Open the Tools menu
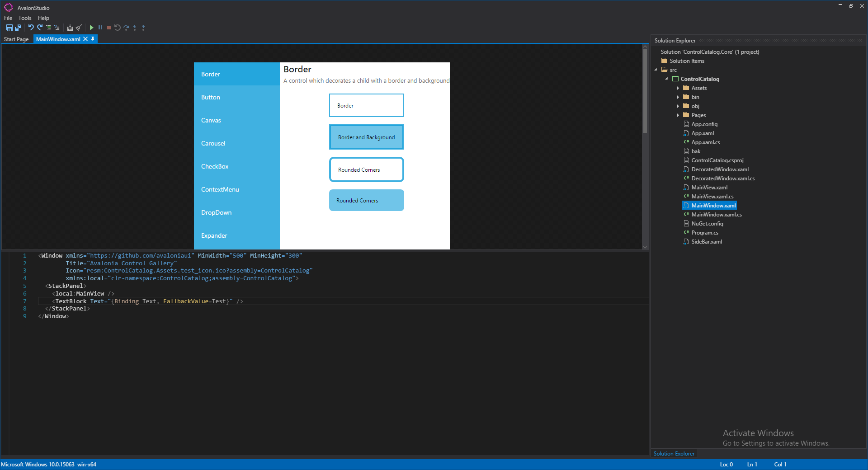868x470 pixels. (x=25, y=18)
